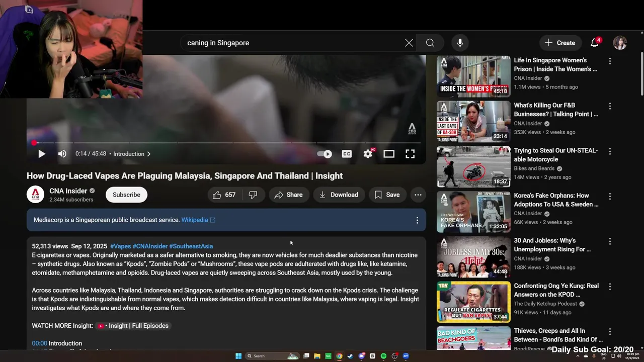This screenshot has height=362, width=644.
Task: Open the Wikipedia link about Mediacorp
Action: pos(198,220)
